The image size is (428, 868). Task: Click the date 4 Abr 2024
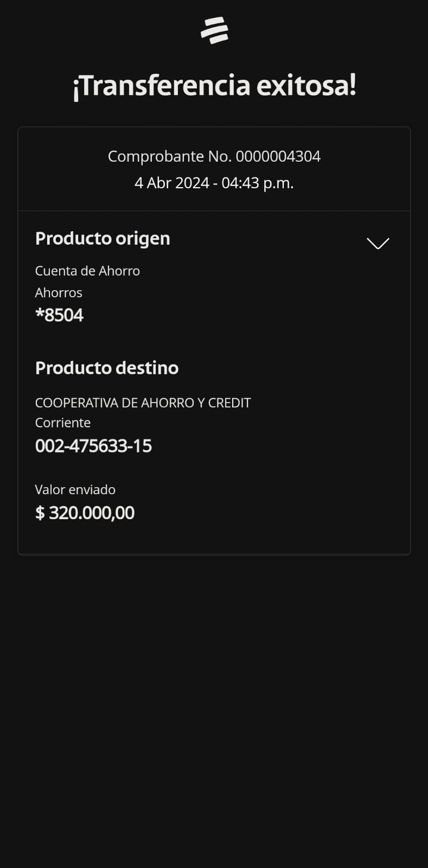(x=171, y=183)
